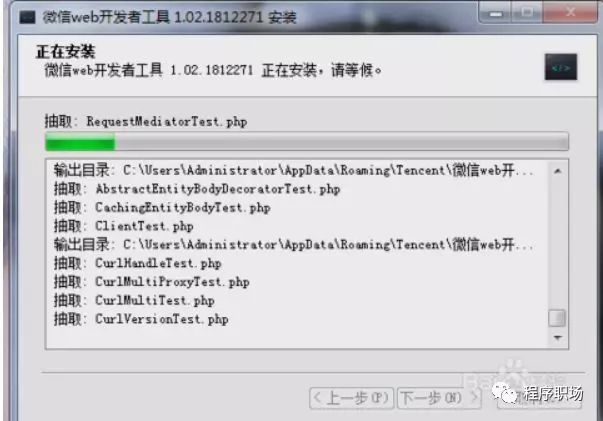Minimize the installer window

(496, 13)
